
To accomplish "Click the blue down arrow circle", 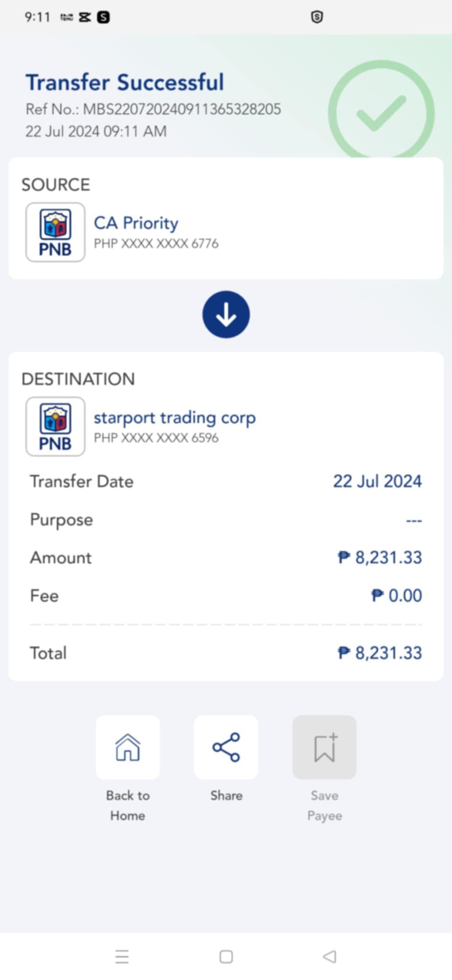I will (x=226, y=314).
